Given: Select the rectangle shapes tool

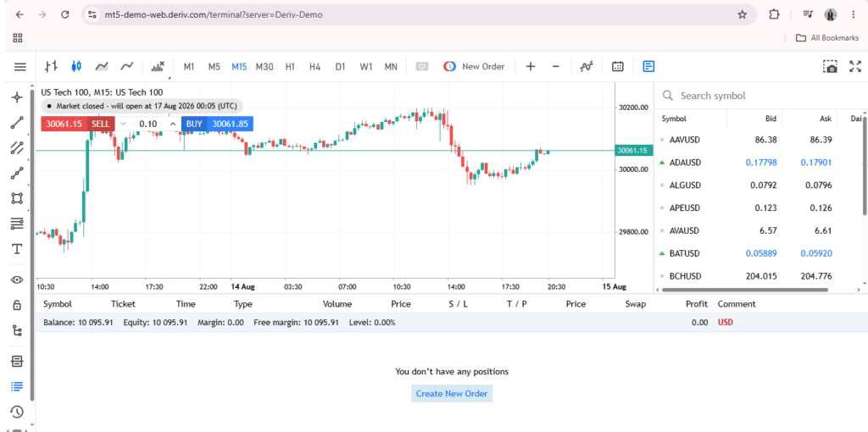Looking at the screenshot, I should (17, 198).
